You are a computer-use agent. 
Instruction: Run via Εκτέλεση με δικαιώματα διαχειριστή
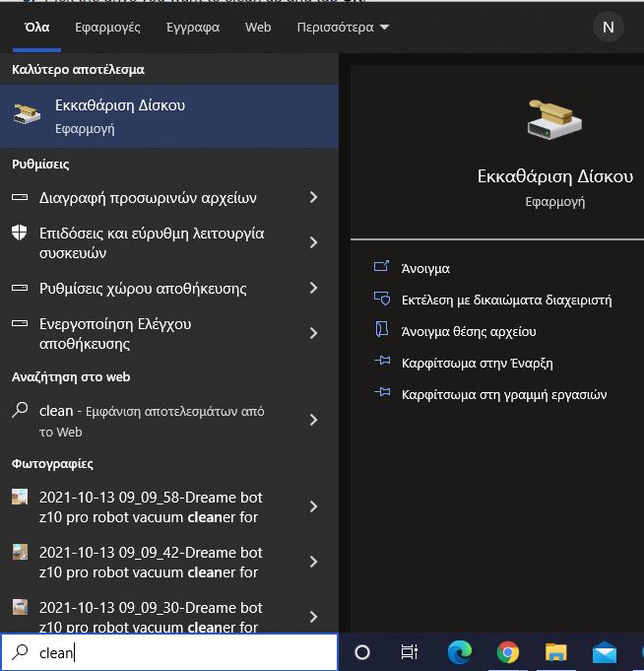click(506, 301)
